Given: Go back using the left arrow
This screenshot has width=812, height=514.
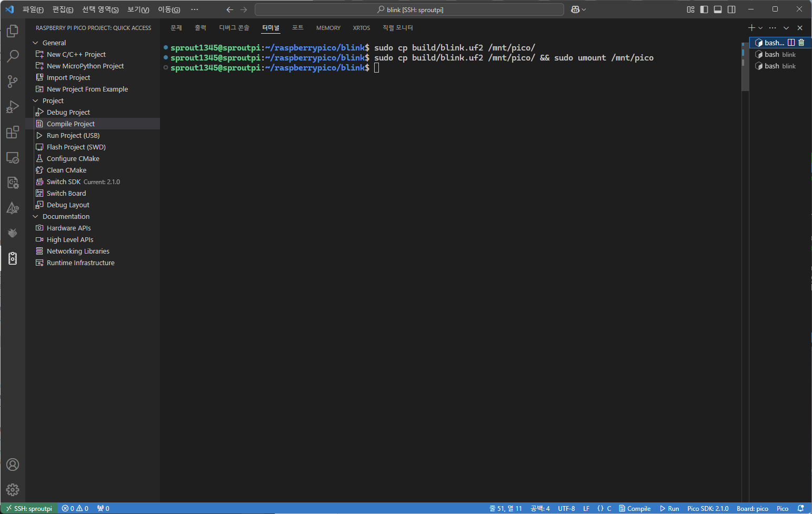Looking at the screenshot, I should tap(229, 9).
